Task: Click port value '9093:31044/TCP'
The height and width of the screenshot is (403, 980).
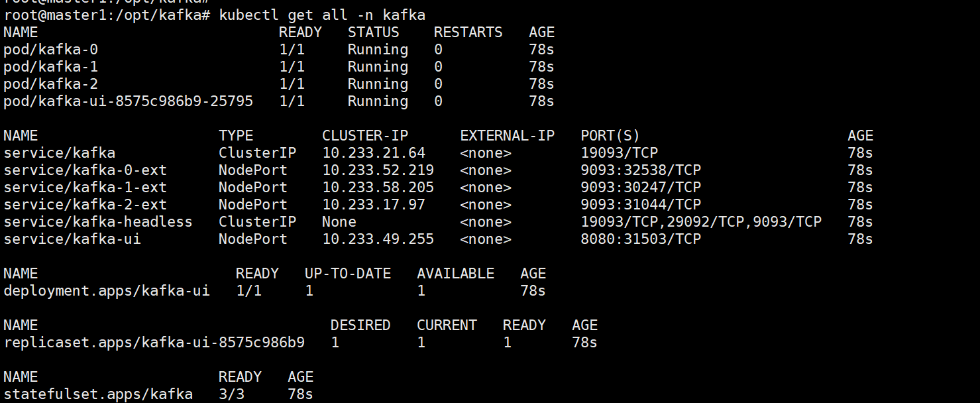Action: (641, 205)
